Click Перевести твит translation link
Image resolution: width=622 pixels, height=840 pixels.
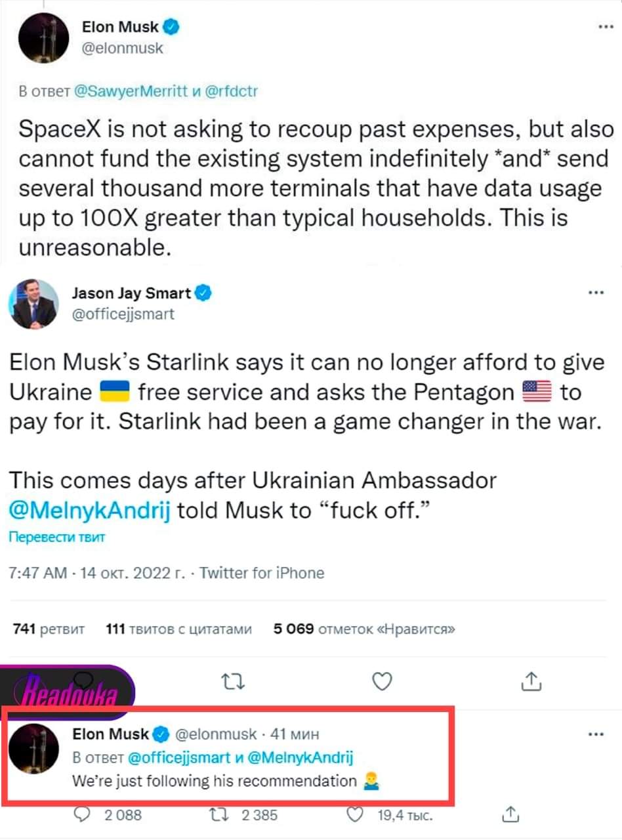pos(57,537)
